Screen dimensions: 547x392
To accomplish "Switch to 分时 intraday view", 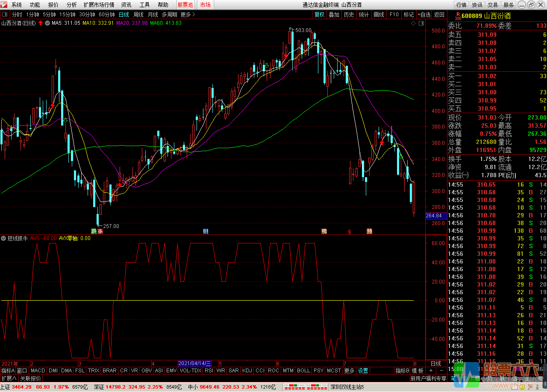I will click(x=17, y=15).
